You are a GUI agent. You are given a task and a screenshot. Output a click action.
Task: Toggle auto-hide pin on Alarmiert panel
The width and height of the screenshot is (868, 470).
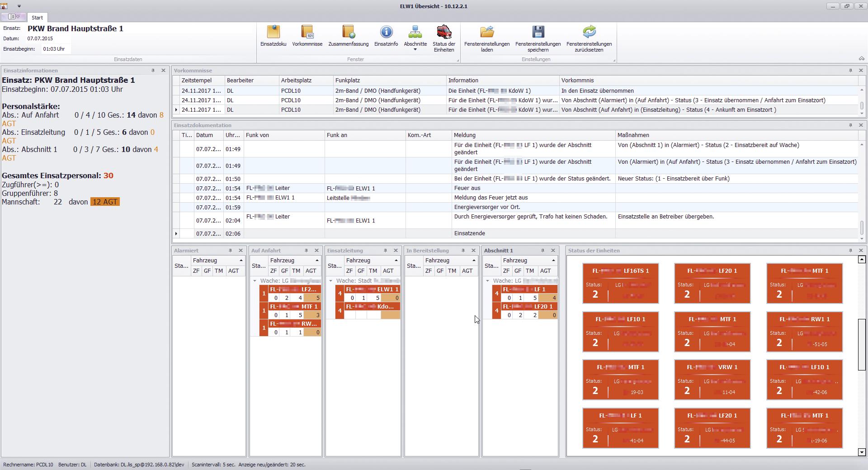230,251
